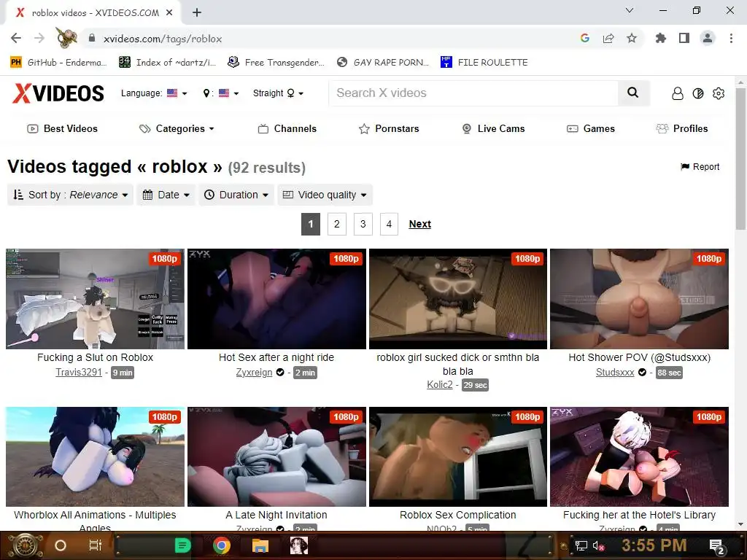Toggle the dark/light theme icon
The image size is (747, 560).
pos(698,93)
